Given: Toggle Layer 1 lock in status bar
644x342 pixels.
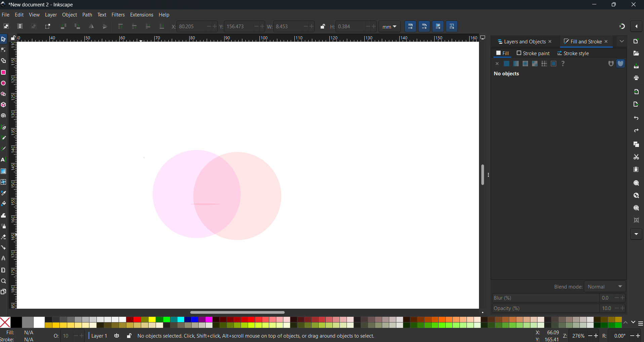Looking at the screenshot, I should (x=129, y=336).
